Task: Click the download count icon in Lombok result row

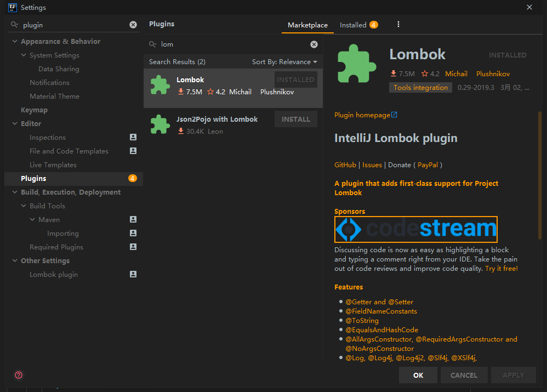Action: click(x=181, y=92)
